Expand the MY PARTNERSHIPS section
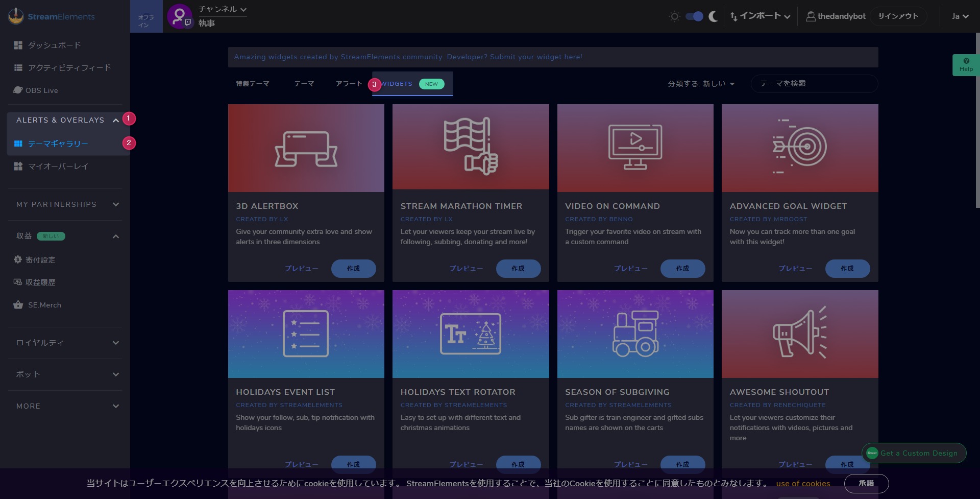 pyautogui.click(x=116, y=204)
